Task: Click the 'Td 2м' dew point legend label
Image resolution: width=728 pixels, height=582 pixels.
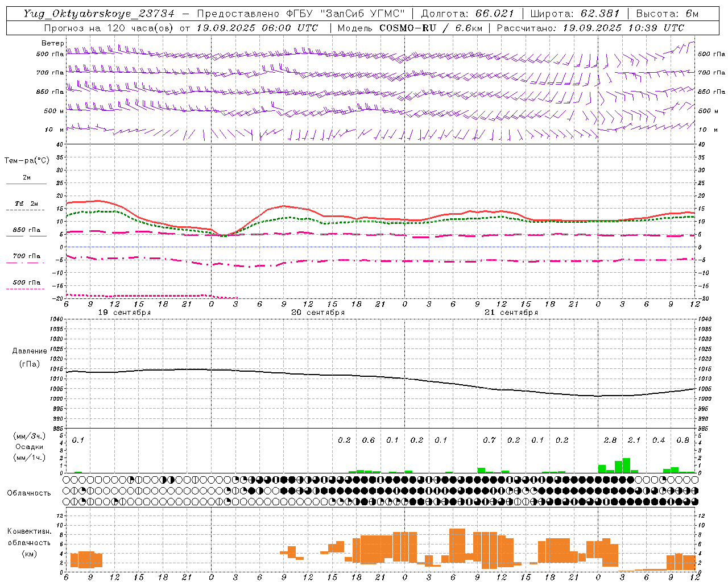Action: 26,203
